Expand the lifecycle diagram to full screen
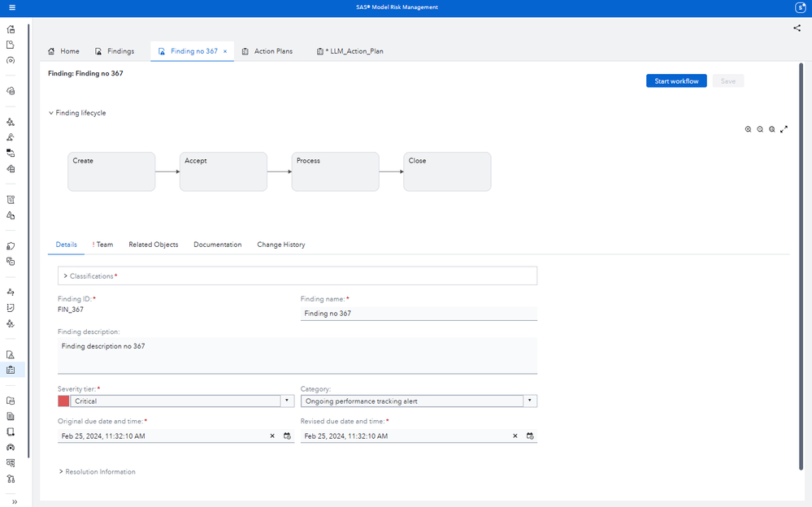The height and width of the screenshot is (507, 812). tap(784, 129)
